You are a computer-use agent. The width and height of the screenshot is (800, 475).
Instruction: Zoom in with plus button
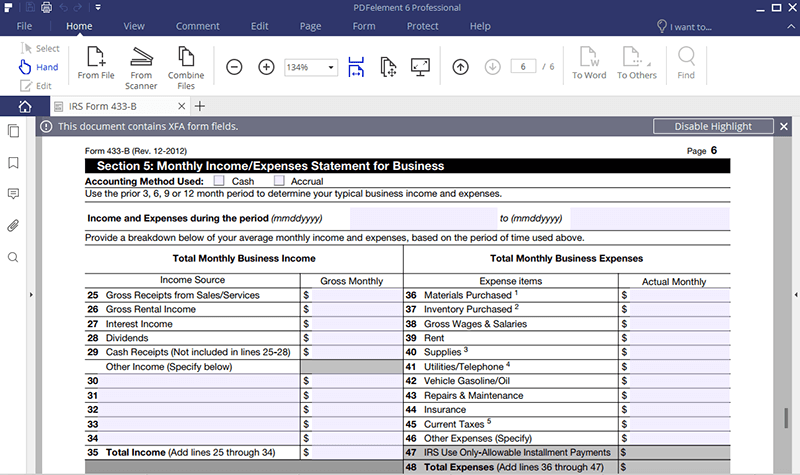[266, 67]
